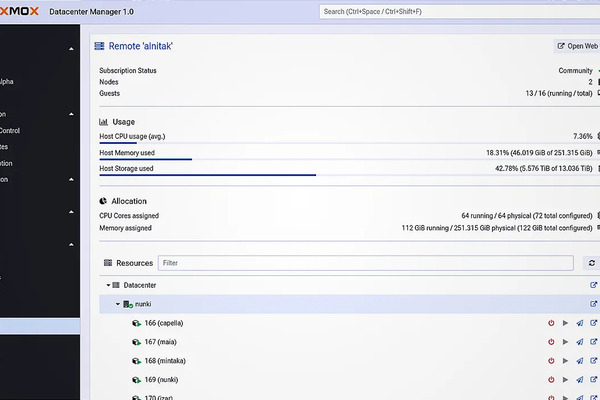Migrate guest 169 (nunki)
Screen dimensions: 600x400
point(580,380)
